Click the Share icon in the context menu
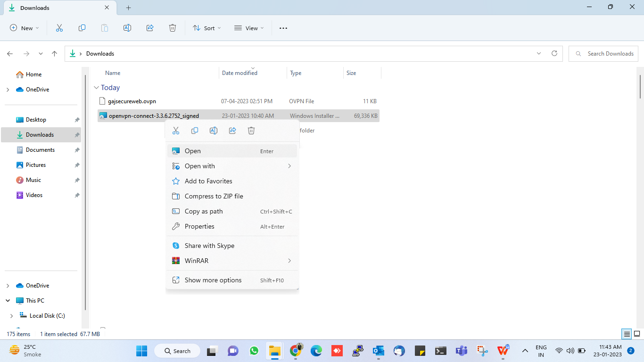Screen dimensions: 644x362 pyautogui.click(x=232, y=131)
